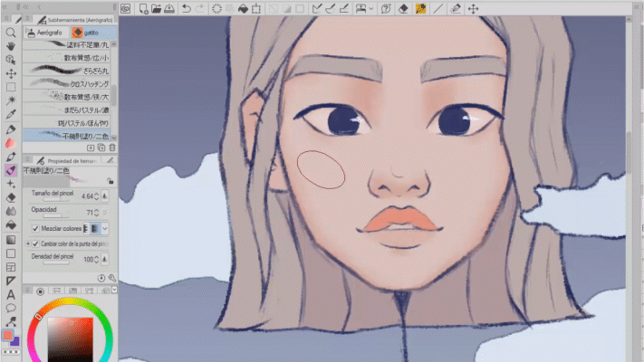
Task: Clear the layer with dotted circle icon
Action: coord(216,9)
